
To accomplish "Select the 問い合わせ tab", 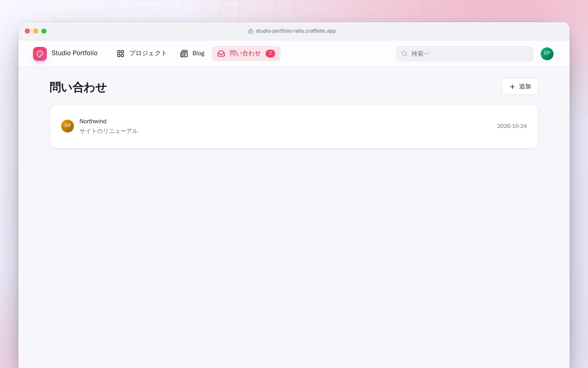I will [x=246, y=54].
